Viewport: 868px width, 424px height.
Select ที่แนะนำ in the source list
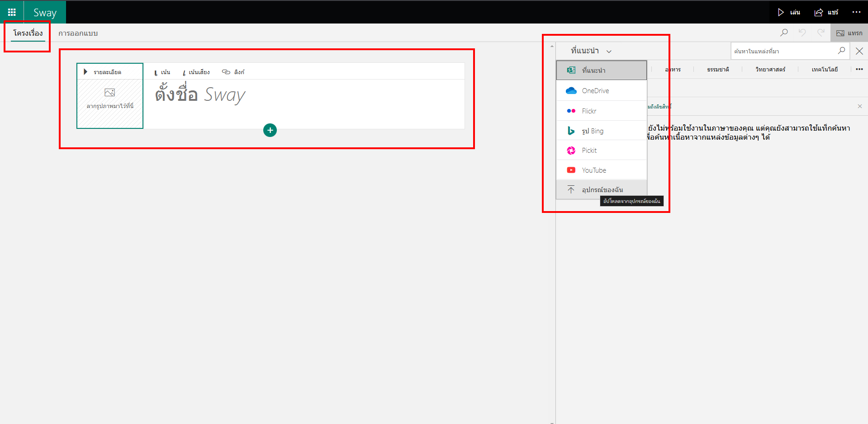[602, 70]
